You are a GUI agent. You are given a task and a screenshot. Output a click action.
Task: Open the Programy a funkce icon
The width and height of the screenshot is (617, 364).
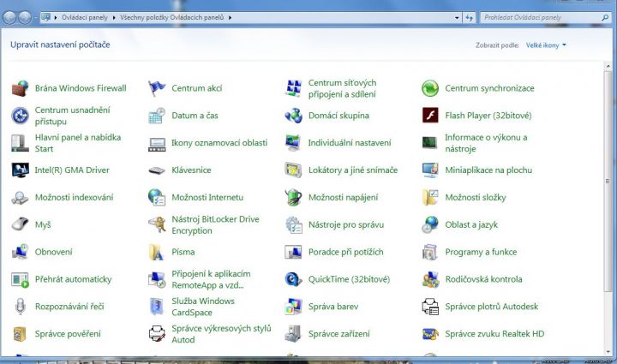[x=430, y=252]
